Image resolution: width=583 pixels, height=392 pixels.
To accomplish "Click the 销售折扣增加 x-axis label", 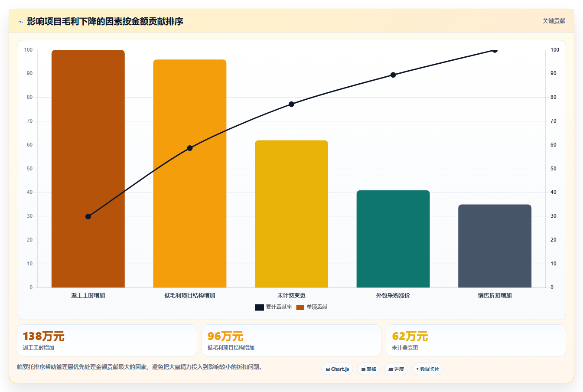I will coord(495,295).
